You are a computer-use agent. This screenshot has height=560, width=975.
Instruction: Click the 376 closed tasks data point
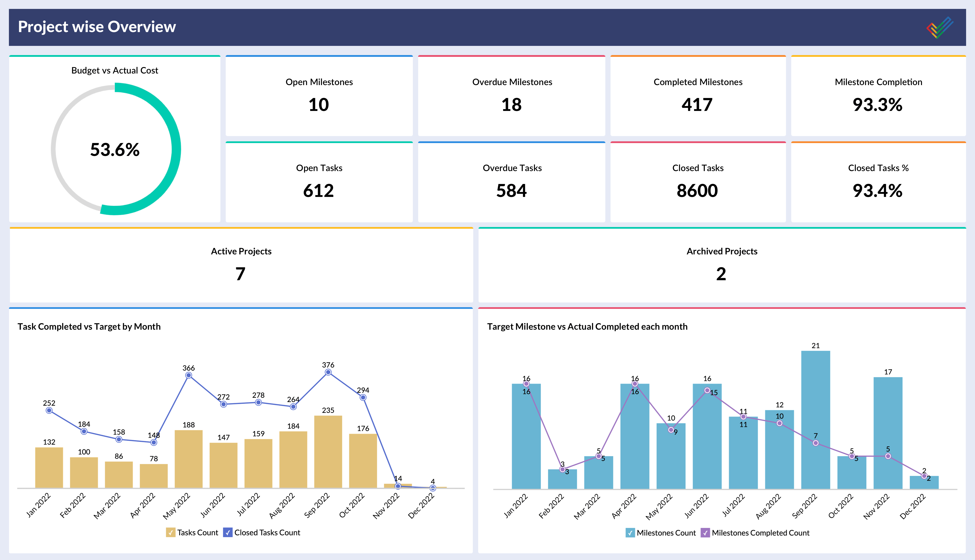click(328, 372)
